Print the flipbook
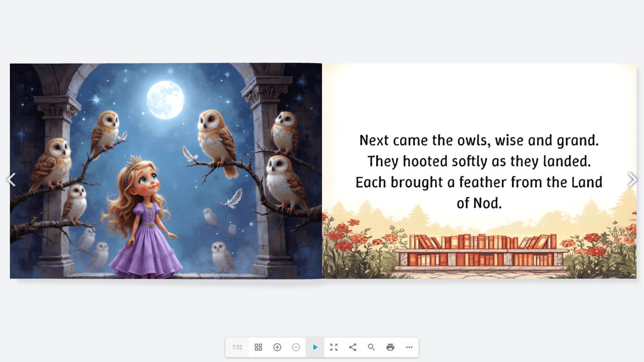 coord(390,347)
